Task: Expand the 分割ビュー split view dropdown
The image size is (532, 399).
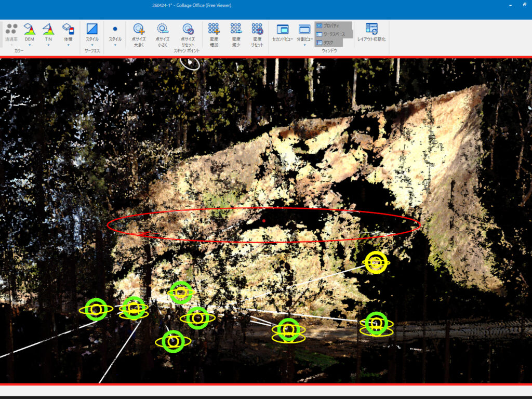Action: (304, 45)
